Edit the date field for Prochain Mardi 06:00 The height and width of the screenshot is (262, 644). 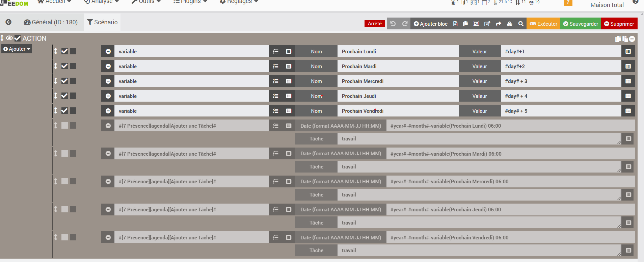510,154
